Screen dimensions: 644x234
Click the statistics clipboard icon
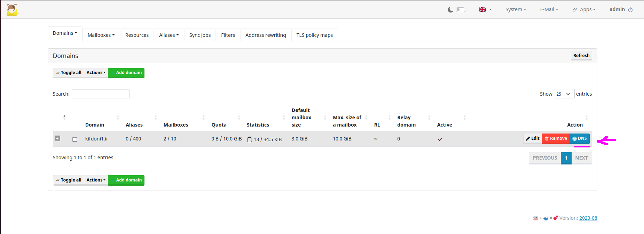250,139
